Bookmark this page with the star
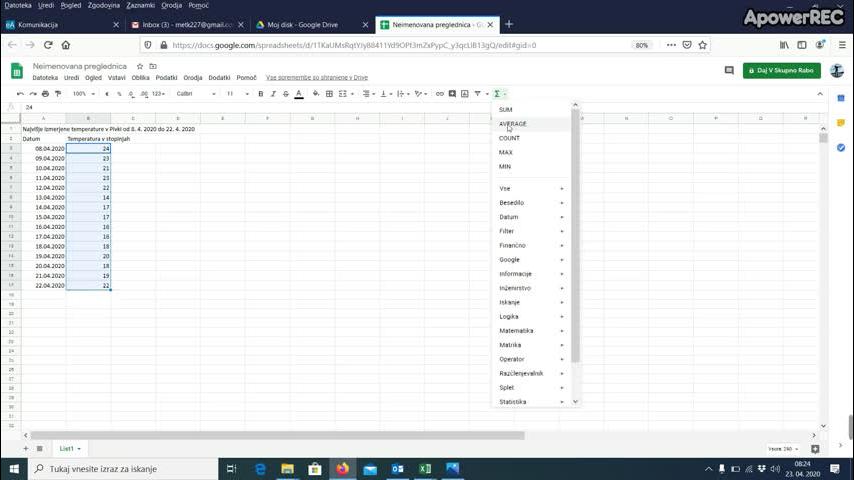This screenshot has width=854, height=480. (703, 45)
